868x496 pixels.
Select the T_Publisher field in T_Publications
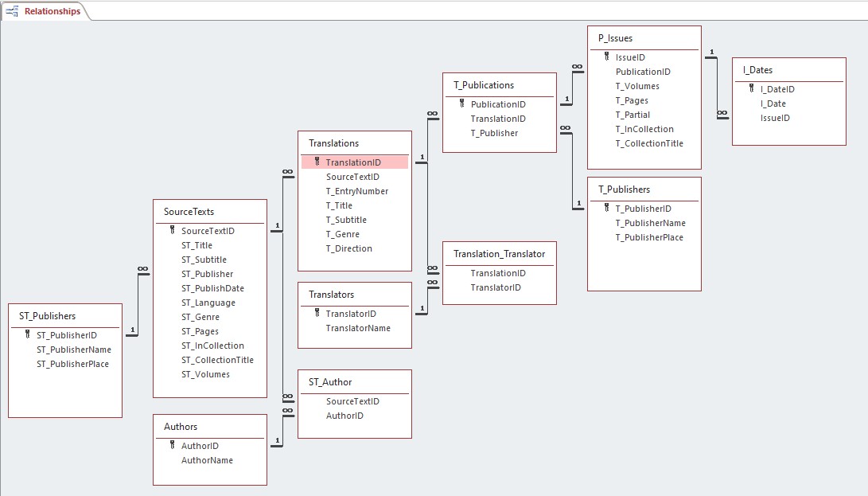[x=494, y=133]
